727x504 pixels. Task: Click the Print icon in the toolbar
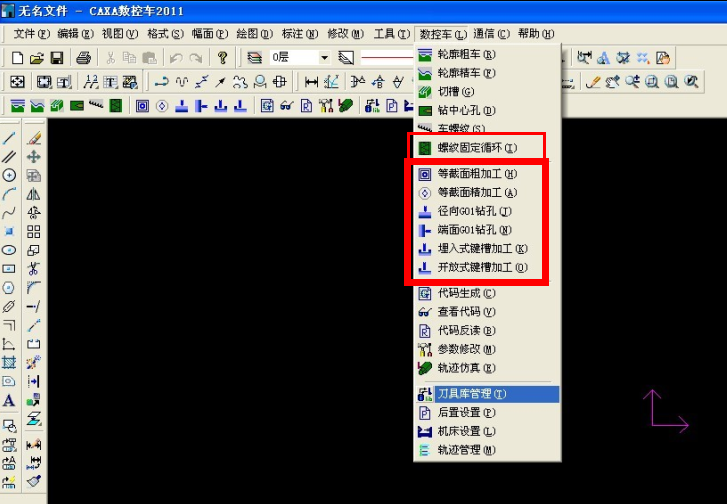coord(83,57)
